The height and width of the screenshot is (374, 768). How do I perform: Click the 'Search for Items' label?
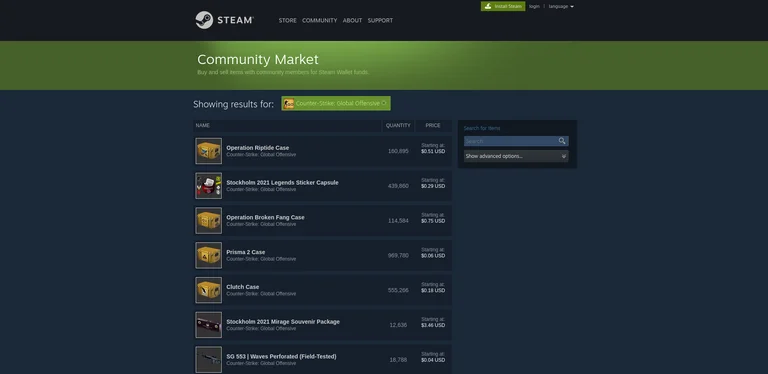[482, 128]
